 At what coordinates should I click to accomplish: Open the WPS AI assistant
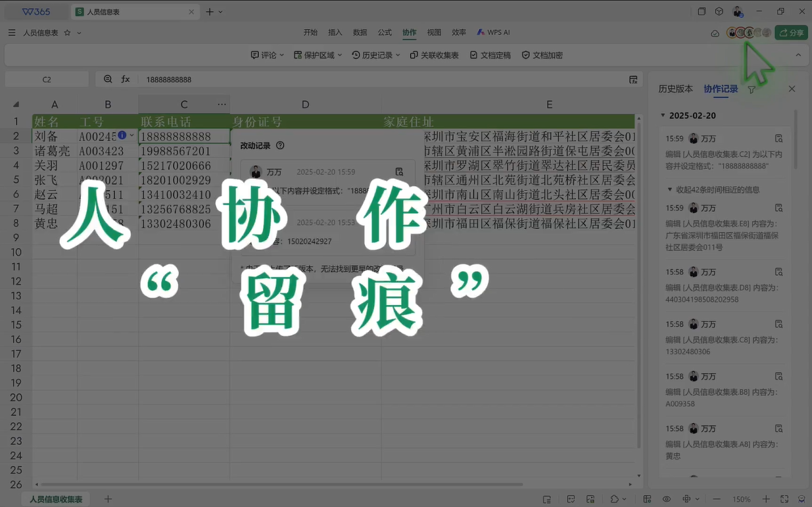(x=493, y=32)
